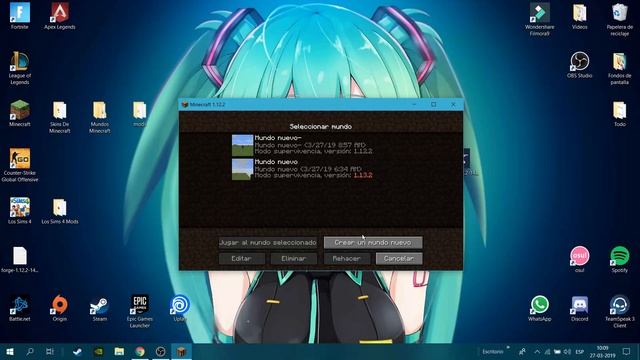Show hidden system tray icons
640x360 pixels.
point(537,351)
